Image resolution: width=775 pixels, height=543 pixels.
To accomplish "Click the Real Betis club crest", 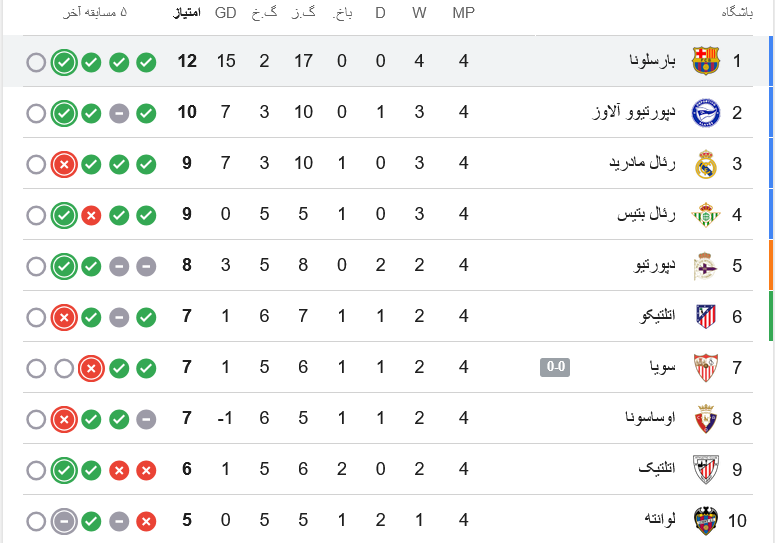I will point(705,215).
